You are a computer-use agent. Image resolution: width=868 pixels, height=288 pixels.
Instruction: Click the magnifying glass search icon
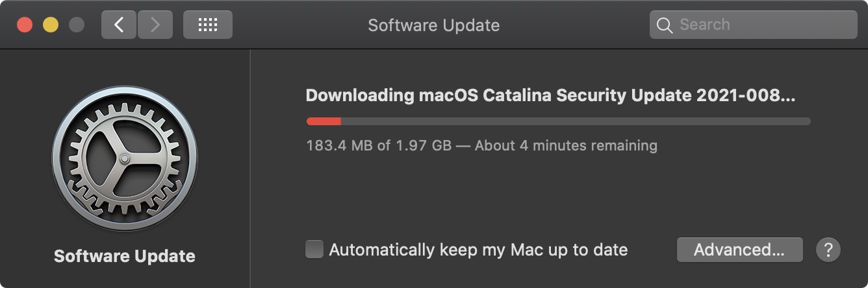coord(664,25)
